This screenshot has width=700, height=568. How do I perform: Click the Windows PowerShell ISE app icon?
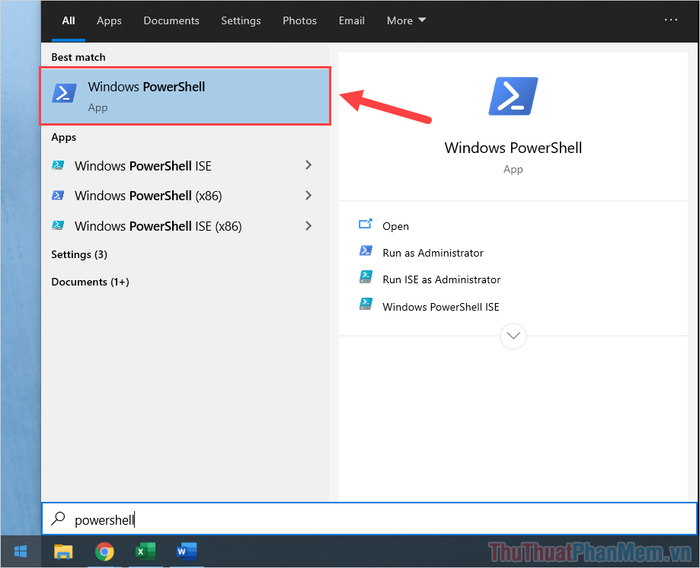pyautogui.click(x=58, y=165)
